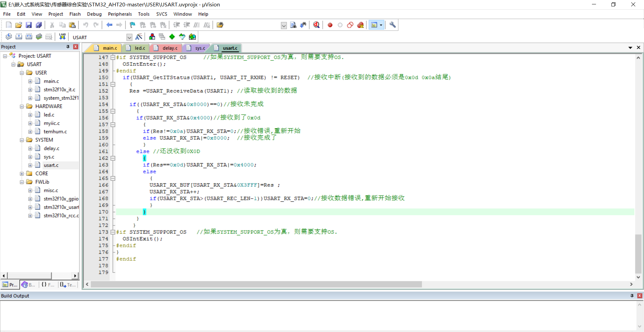Start debug session with magnifier d icon

316,25
